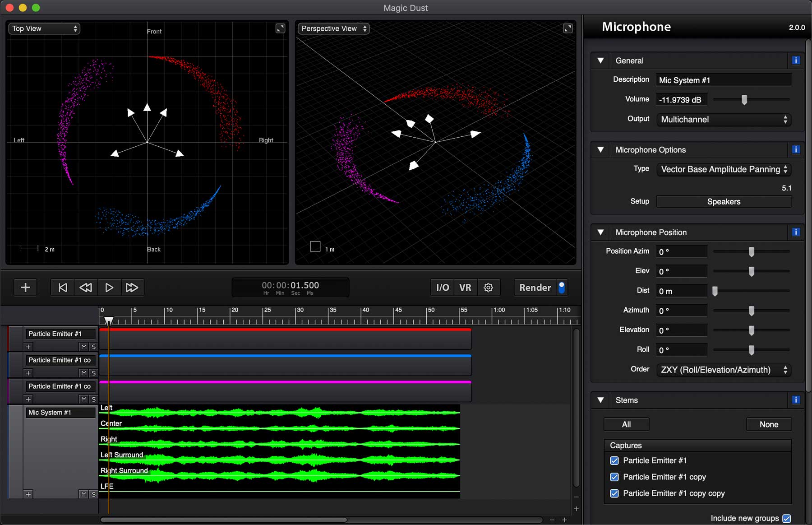Toggle the Particle Emitter #1 copy copy checkbox
The image size is (812, 525).
(614, 493)
